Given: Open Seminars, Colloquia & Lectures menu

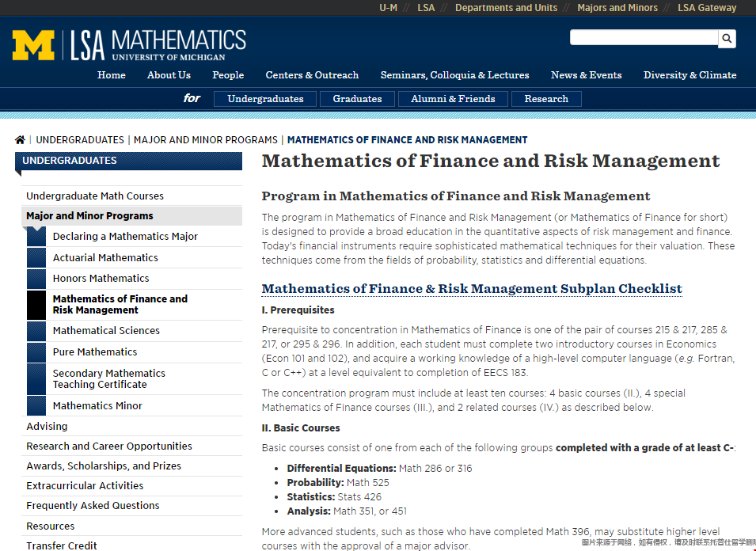Looking at the screenshot, I should (x=454, y=75).
